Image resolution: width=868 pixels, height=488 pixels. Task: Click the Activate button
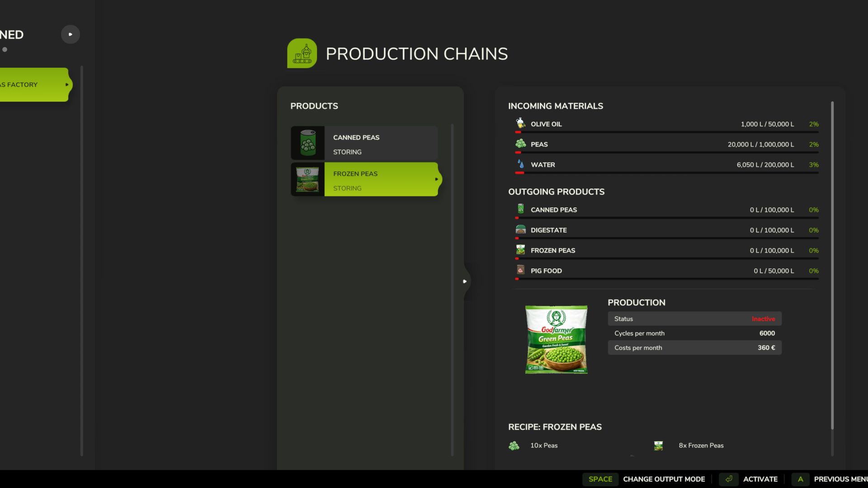[x=749, y=479]
